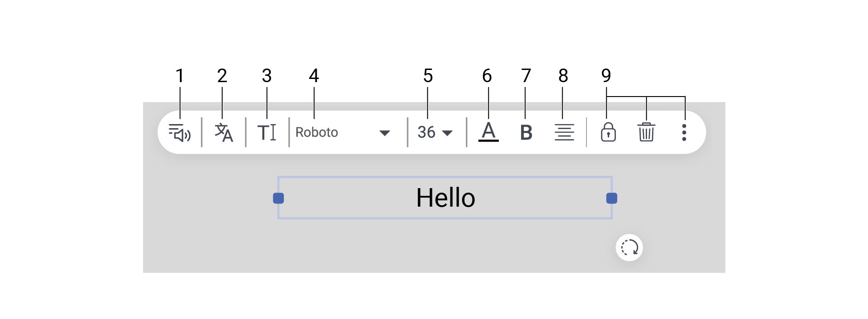868x319 pixels.
Task: Click the read aloud speaker icon
Action: 179,133
